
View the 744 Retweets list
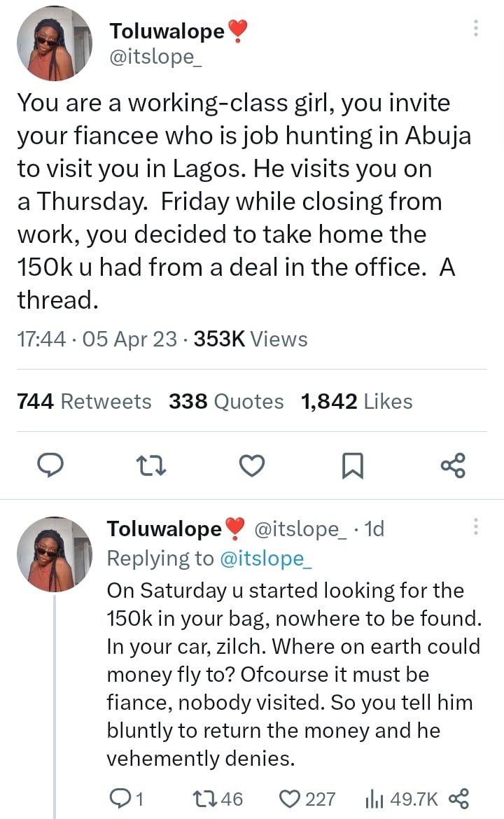[x=83, y=401]
